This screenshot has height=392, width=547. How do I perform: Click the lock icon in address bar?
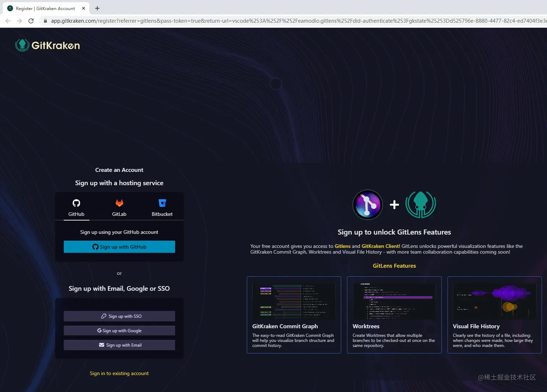pos(45,21)
